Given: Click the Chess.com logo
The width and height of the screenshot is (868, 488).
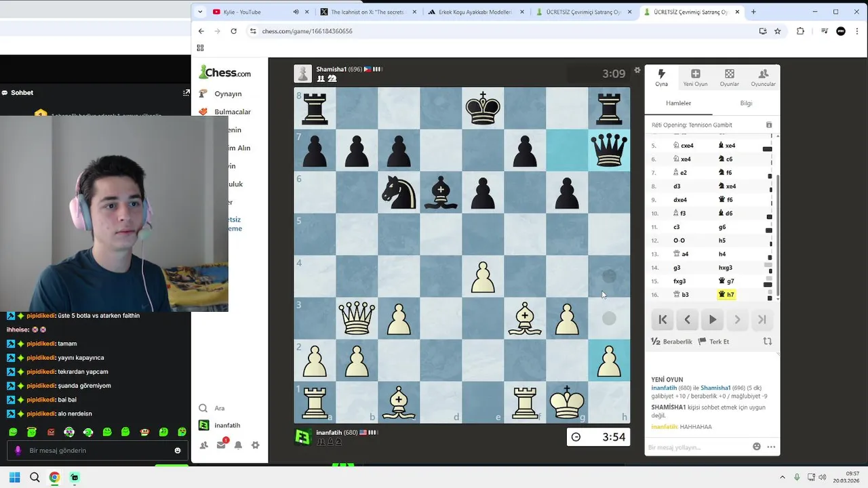Looking at the screenshot, I should [x=225, y=73].
